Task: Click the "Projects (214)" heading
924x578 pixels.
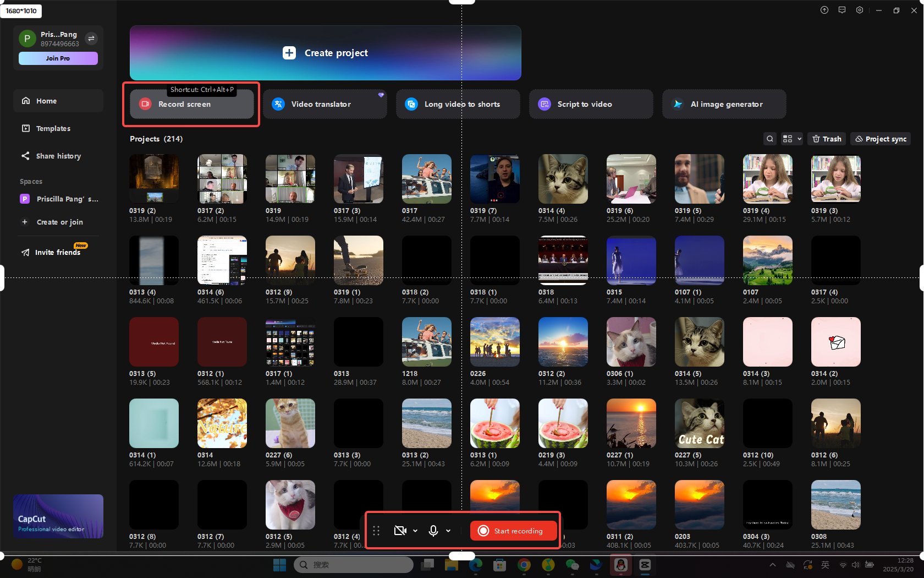Action: 156,139
